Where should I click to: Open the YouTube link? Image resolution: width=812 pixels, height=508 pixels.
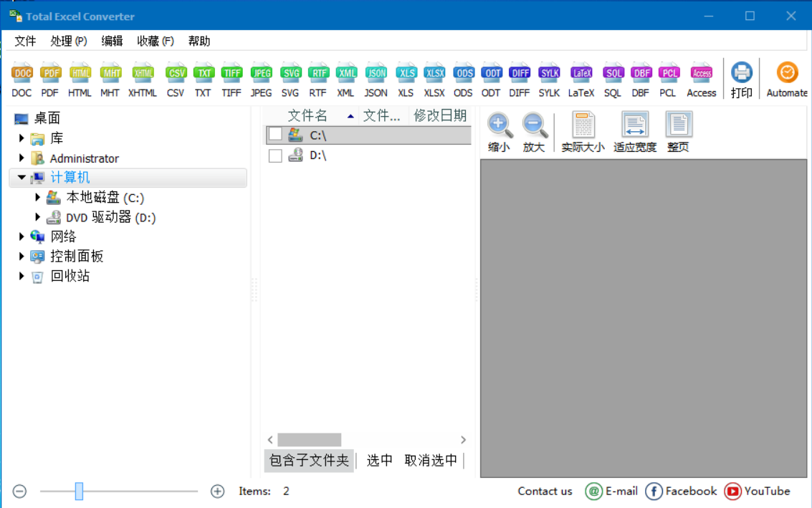pos(757,491)
